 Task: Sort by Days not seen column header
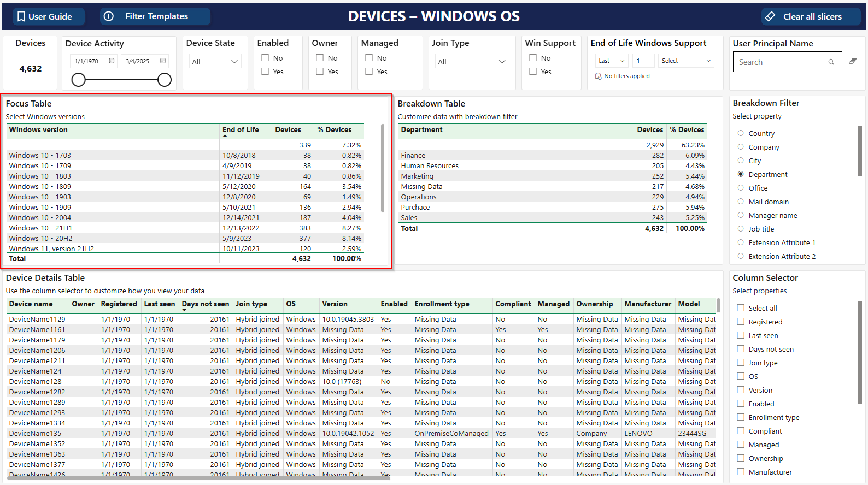[x=205, y=304]
